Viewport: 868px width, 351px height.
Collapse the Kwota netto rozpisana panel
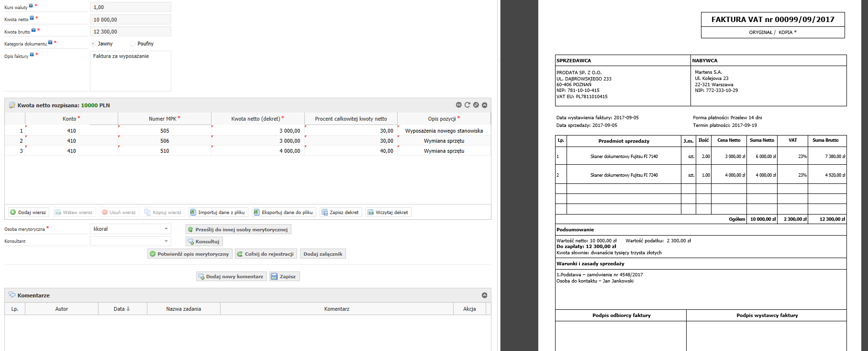tap(484, 105)
